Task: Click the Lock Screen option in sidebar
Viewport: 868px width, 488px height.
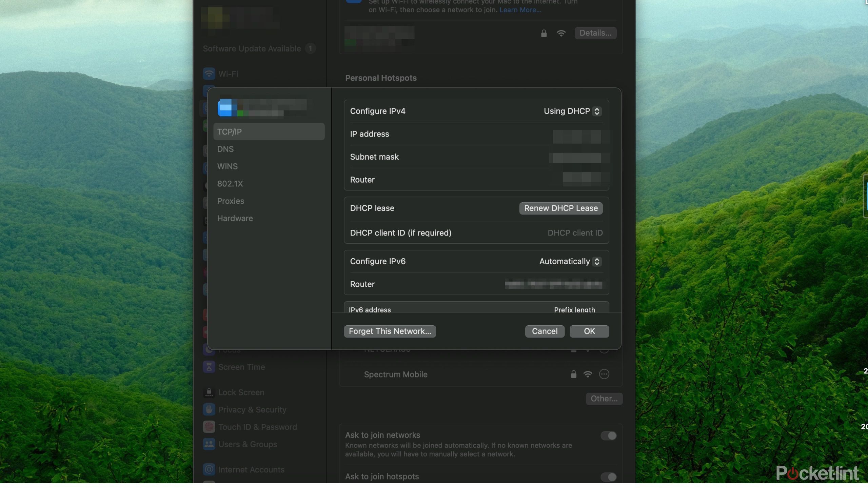Action: (241, 392)
